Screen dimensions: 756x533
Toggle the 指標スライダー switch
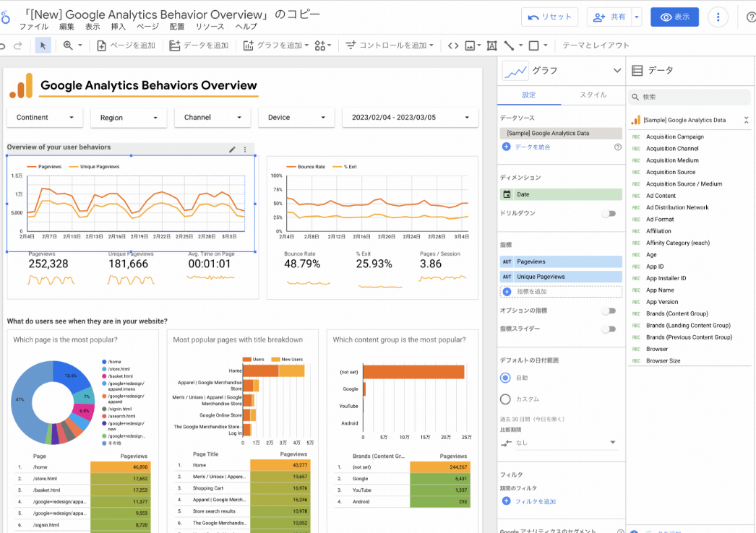point(609,329)
